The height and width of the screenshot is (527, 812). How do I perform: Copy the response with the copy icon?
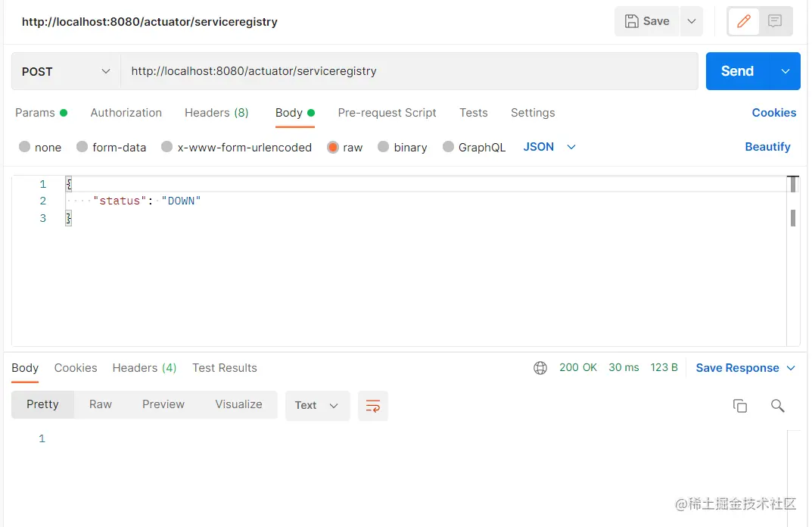tap(740, 406)
